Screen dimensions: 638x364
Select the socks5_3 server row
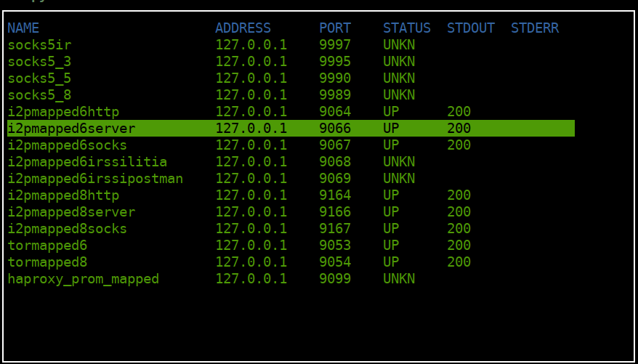[291, 62]
